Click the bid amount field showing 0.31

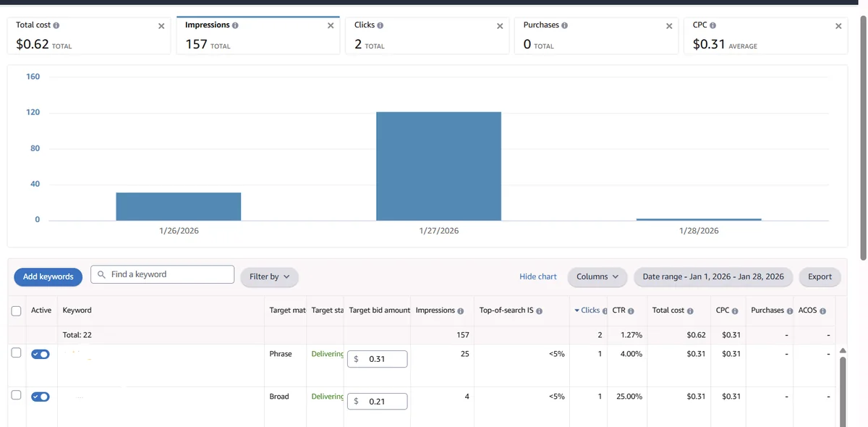[377, 359]
